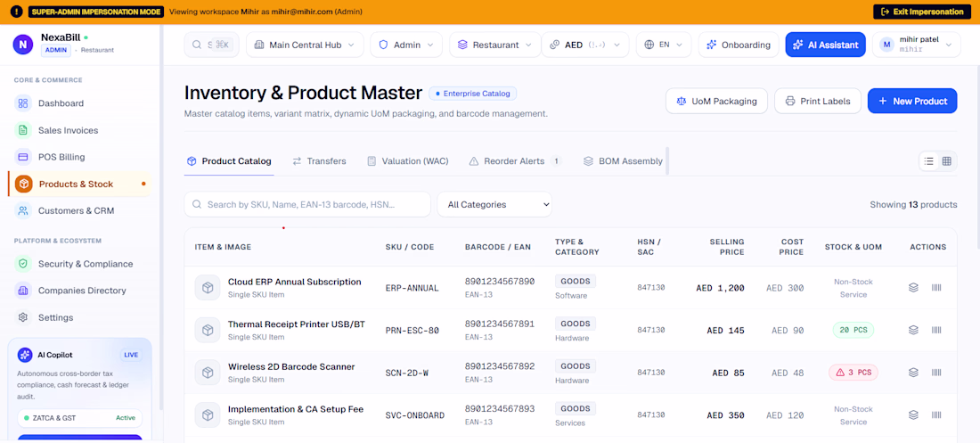
Task: Click Exit Impersonation button
Action: 922,12
